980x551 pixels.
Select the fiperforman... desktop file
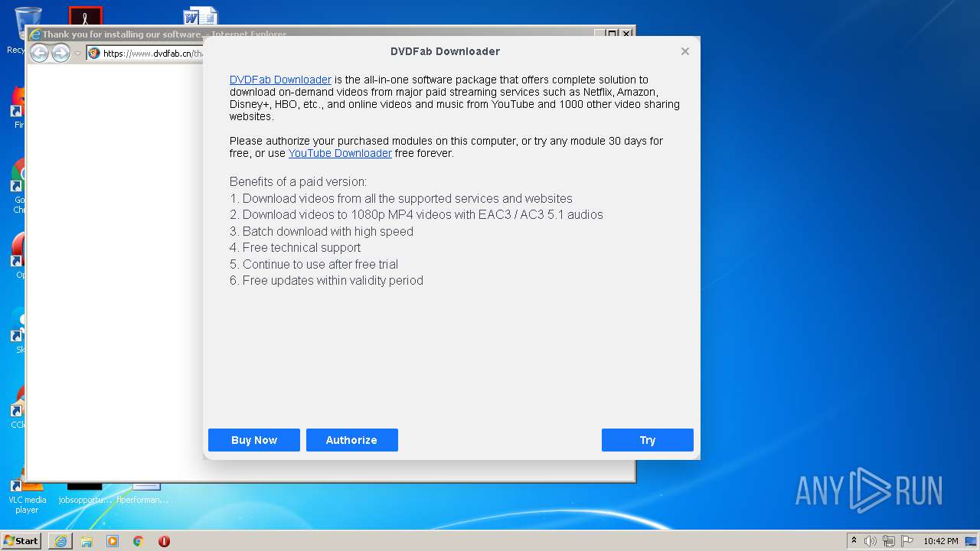[x=142, y=494]
